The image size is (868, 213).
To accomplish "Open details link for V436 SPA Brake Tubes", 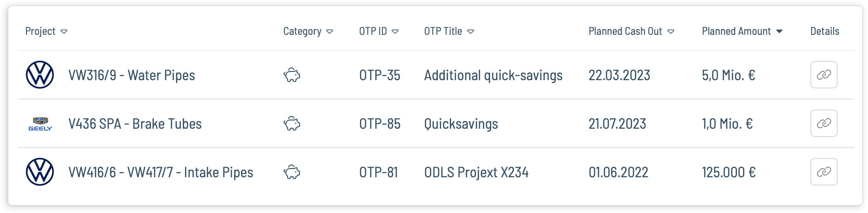I will tap(824, 123).
